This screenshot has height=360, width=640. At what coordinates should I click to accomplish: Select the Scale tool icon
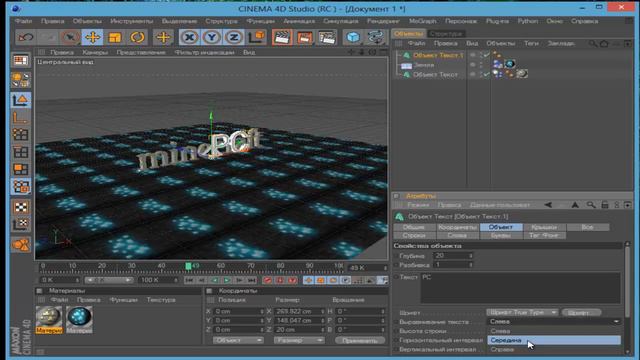point(115,37)
